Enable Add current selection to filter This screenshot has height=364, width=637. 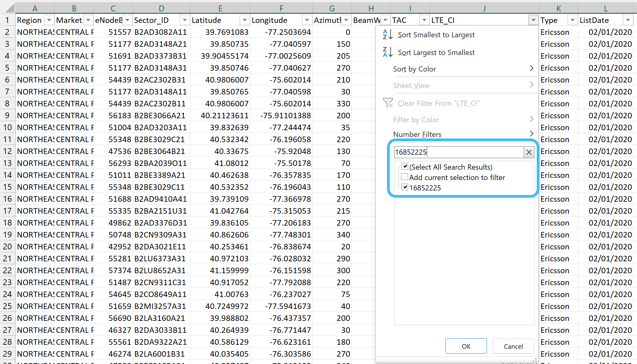405,177
